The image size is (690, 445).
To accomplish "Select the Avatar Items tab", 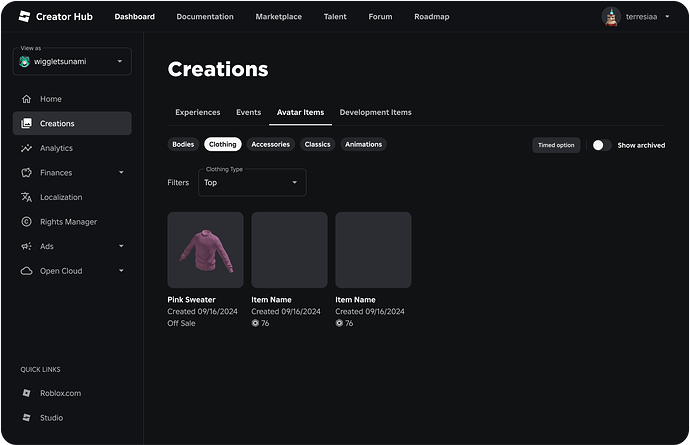I will 301,112.
